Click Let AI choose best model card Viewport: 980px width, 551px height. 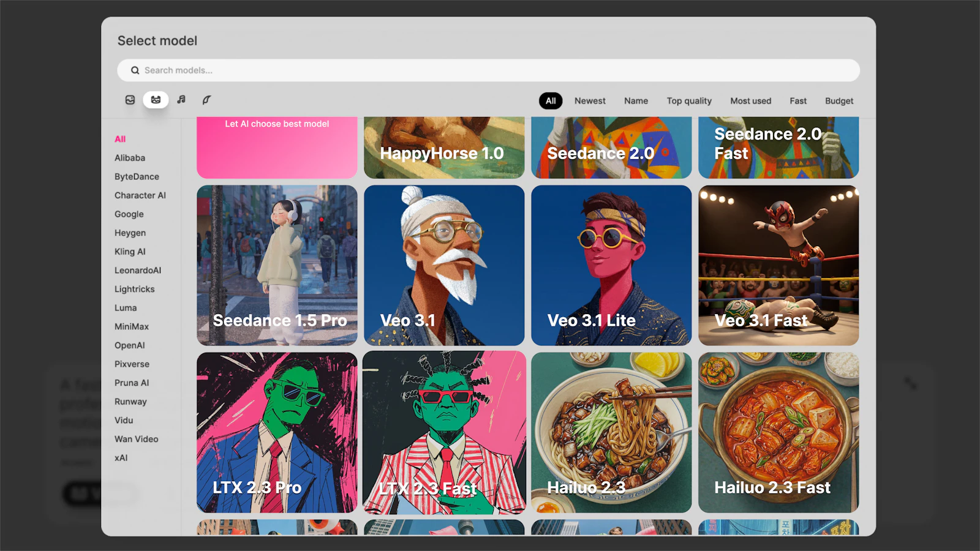(277, 148)
